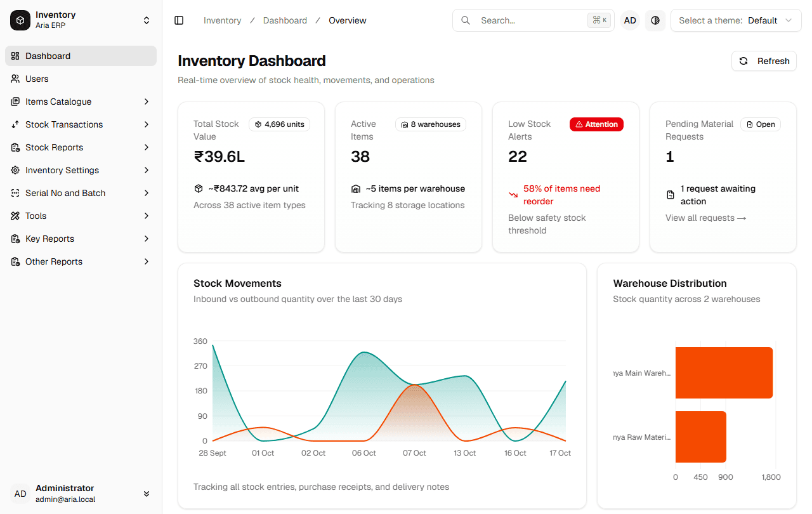Click the Refresh button label
Viewport: 812px width, 514px height.
click(773, 61)
